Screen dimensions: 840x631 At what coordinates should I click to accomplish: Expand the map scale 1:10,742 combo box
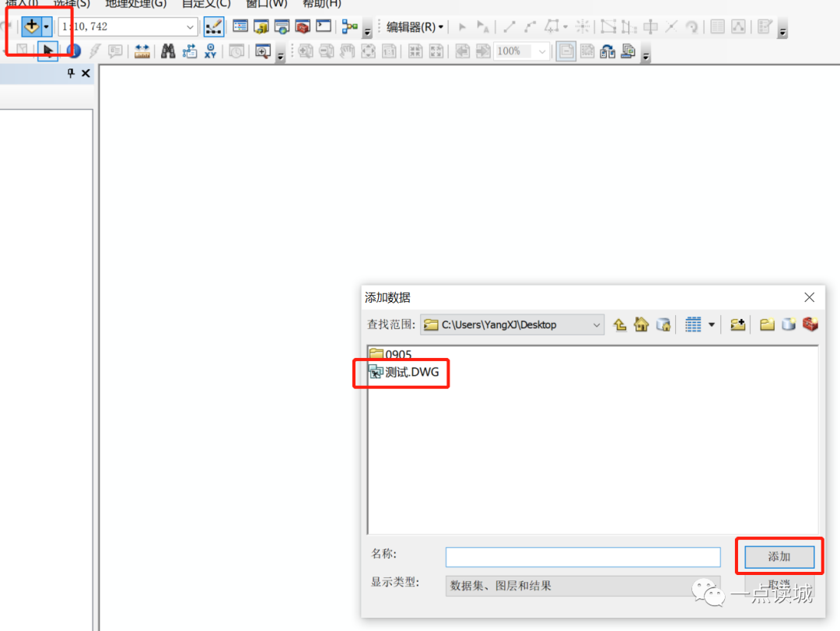point(191,26)
